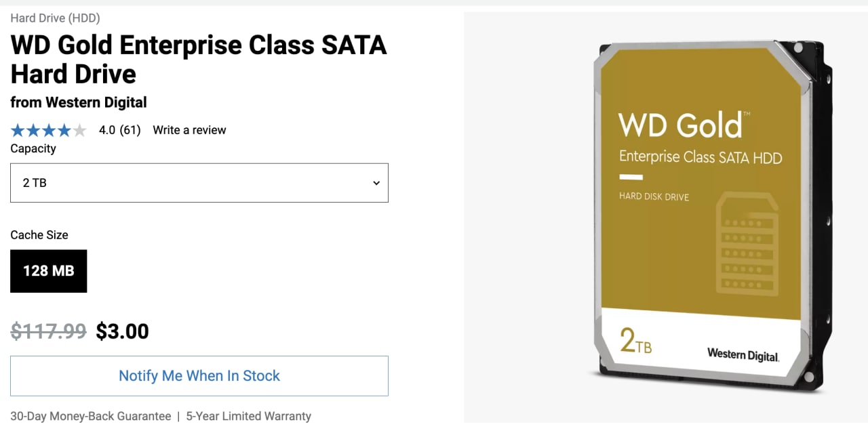Viewport: 868px width, 437px height.
Task: Click the 2TB capacity badge on the drive
Action: coord(635,341)
